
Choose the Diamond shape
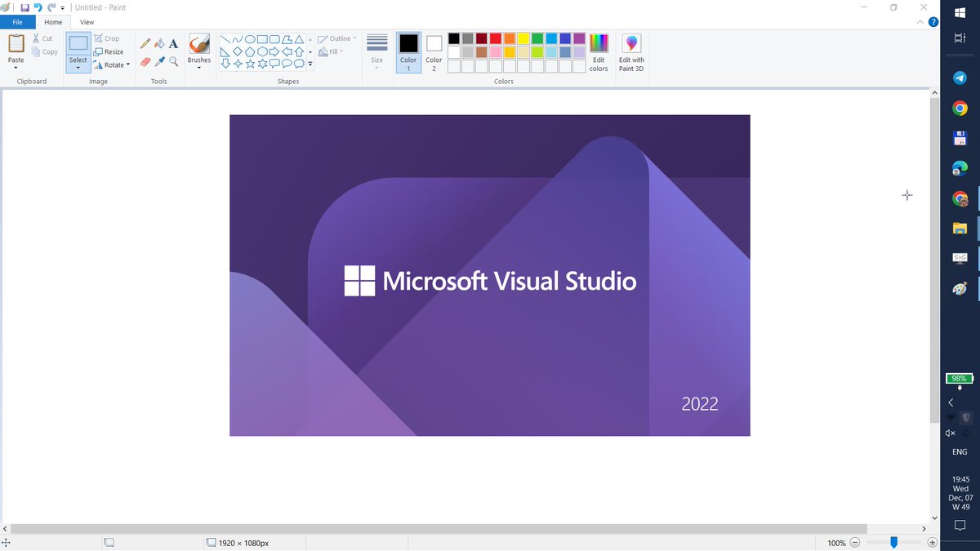click(x=238, y=51)
